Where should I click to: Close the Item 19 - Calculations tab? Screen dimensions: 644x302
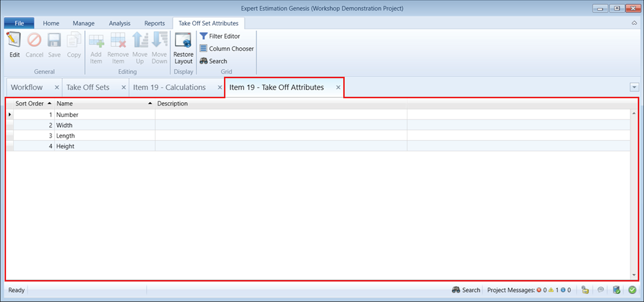pos(220,88)
